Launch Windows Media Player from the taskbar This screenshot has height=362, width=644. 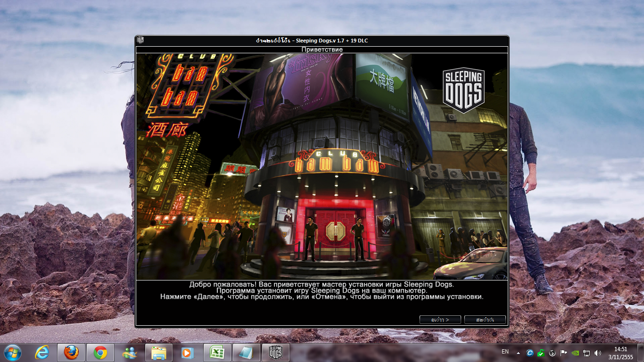(x=188, y=352)
